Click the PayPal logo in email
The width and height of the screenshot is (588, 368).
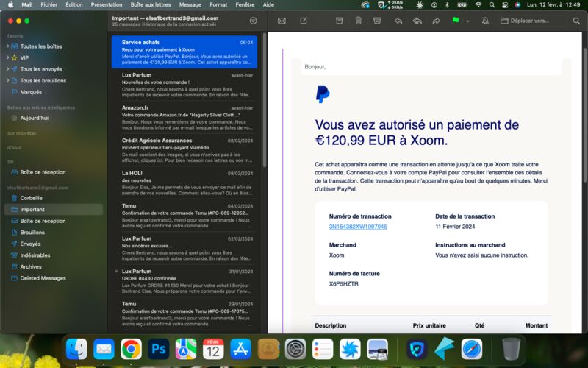[323, 94]
